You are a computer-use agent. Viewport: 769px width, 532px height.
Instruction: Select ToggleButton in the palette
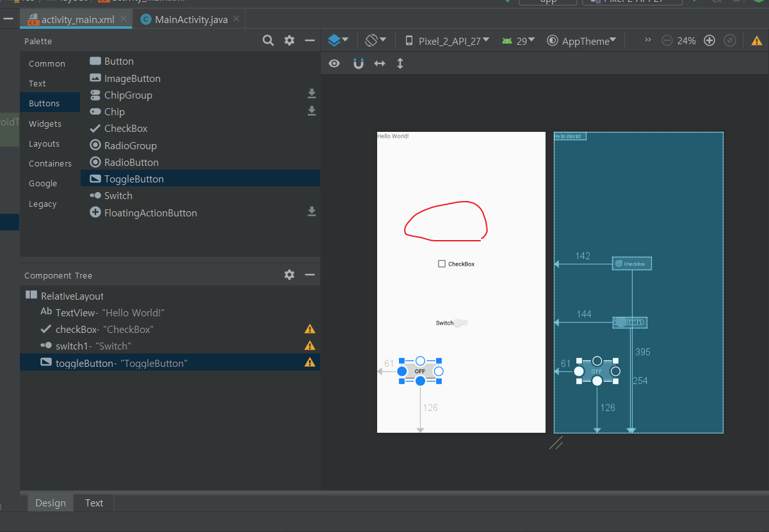[200, 179]
